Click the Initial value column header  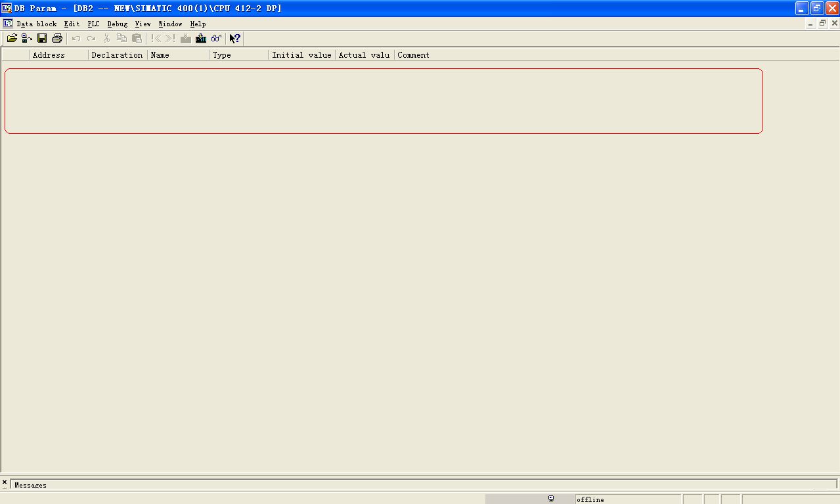click(x=302, y=55)
